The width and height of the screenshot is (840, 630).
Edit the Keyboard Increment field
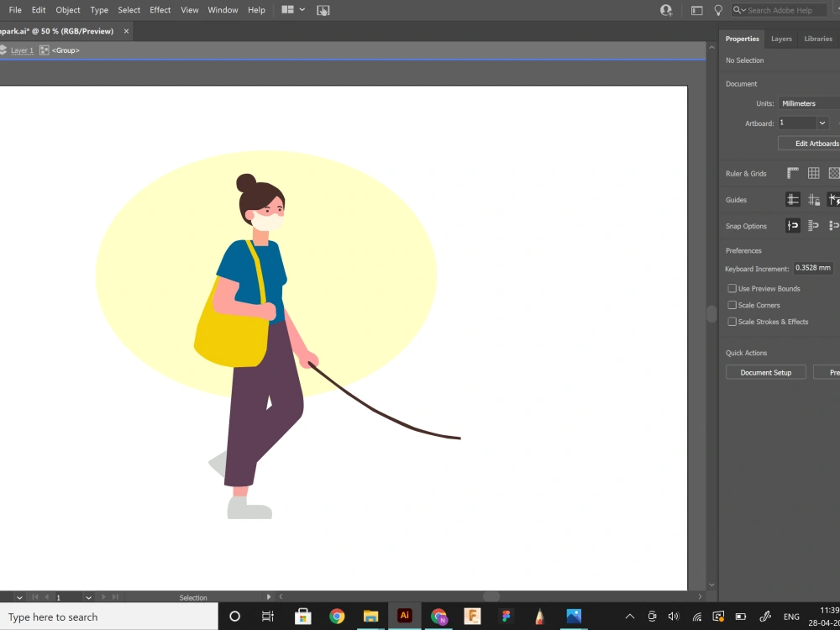[812, 268]
